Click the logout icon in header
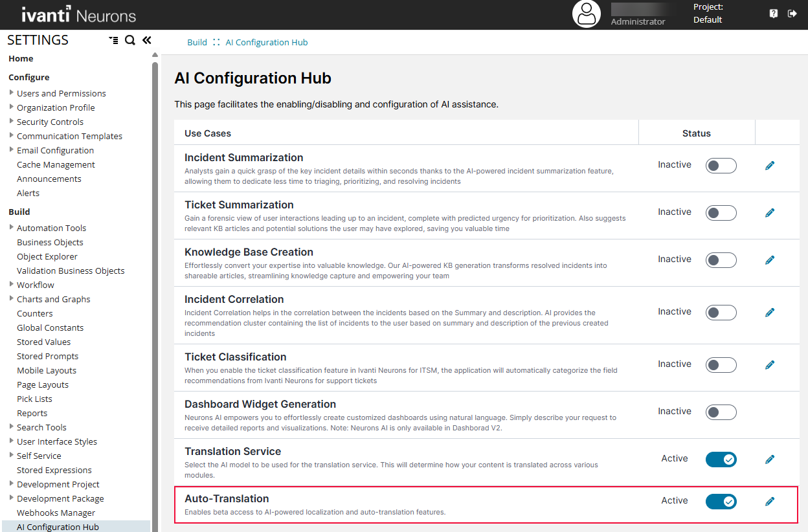This screenshot has height=532, width=808. click(792, 14)
